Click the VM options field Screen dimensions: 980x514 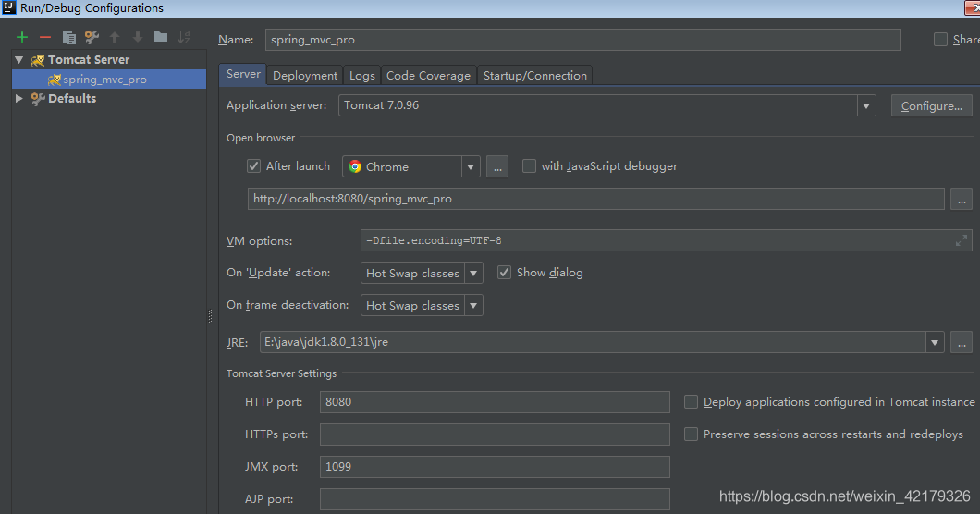point(667,240)
